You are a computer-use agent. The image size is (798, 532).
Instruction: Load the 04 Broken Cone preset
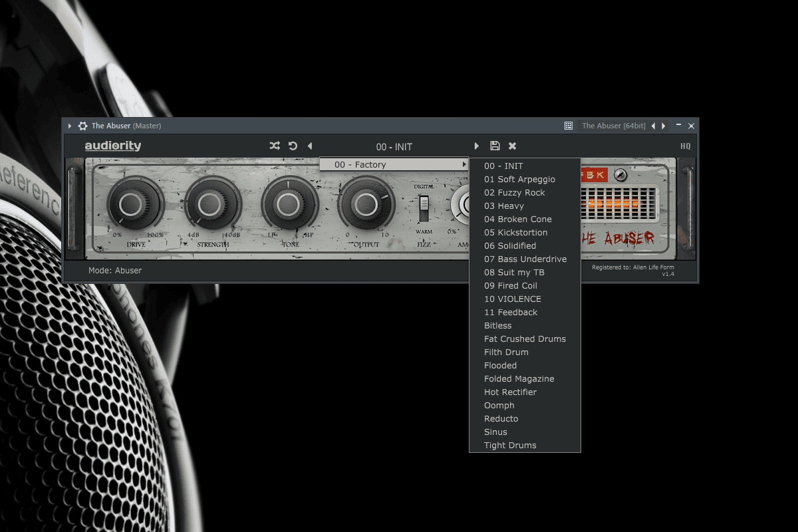click(525, 219)
